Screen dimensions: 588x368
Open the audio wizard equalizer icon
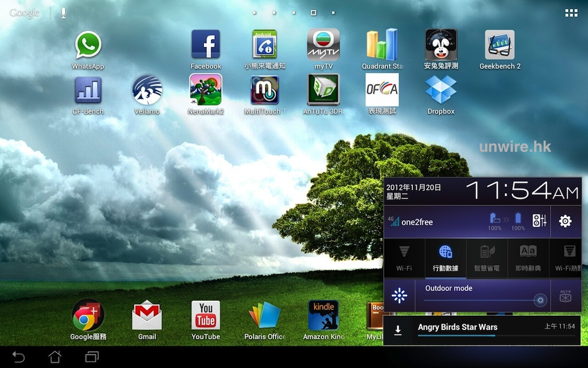[x=539, y=221]
